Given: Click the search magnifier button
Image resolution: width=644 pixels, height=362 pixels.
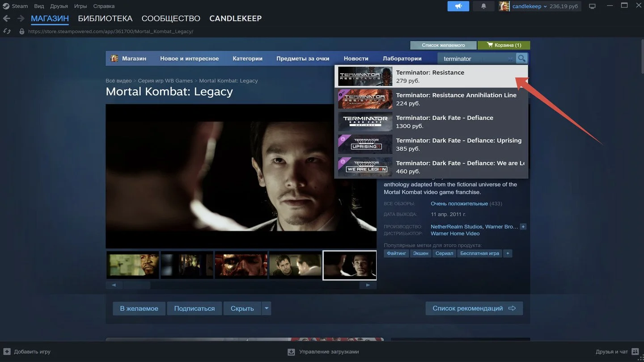Looking at the screenshot, I should pyautogui.click(x=521, y=59).
